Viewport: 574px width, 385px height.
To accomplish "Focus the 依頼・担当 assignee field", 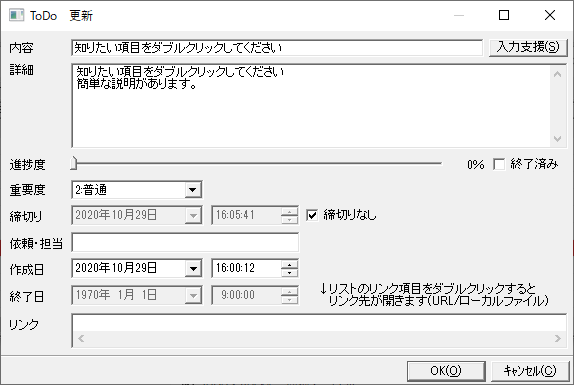I will pyautogui.click(x=185, y=242).
